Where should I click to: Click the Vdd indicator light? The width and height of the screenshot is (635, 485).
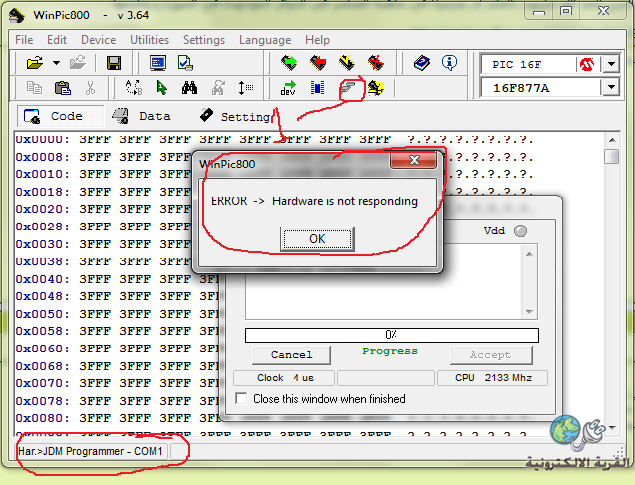click(520, 231)
